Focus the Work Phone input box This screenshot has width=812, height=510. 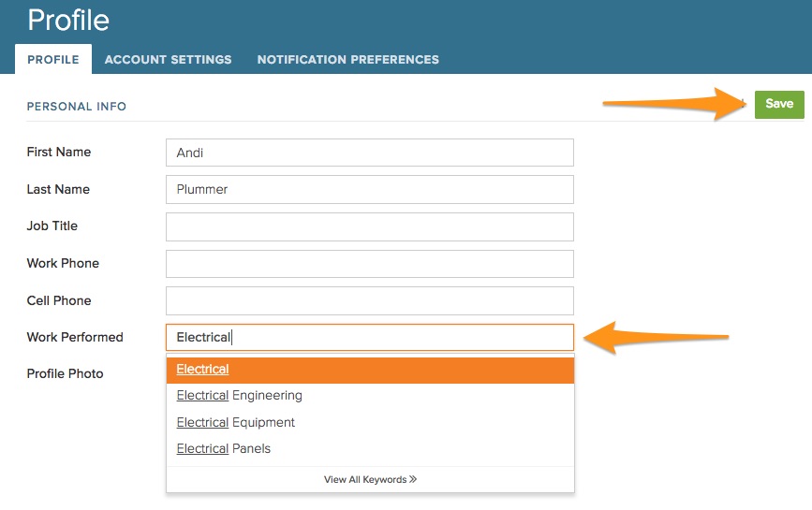coord(369,264)
